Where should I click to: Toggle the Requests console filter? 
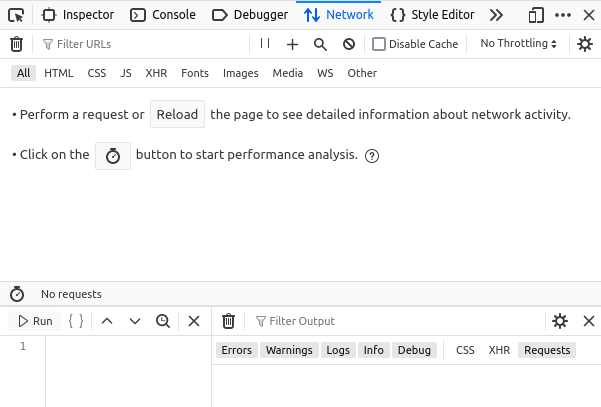[547, 350]
